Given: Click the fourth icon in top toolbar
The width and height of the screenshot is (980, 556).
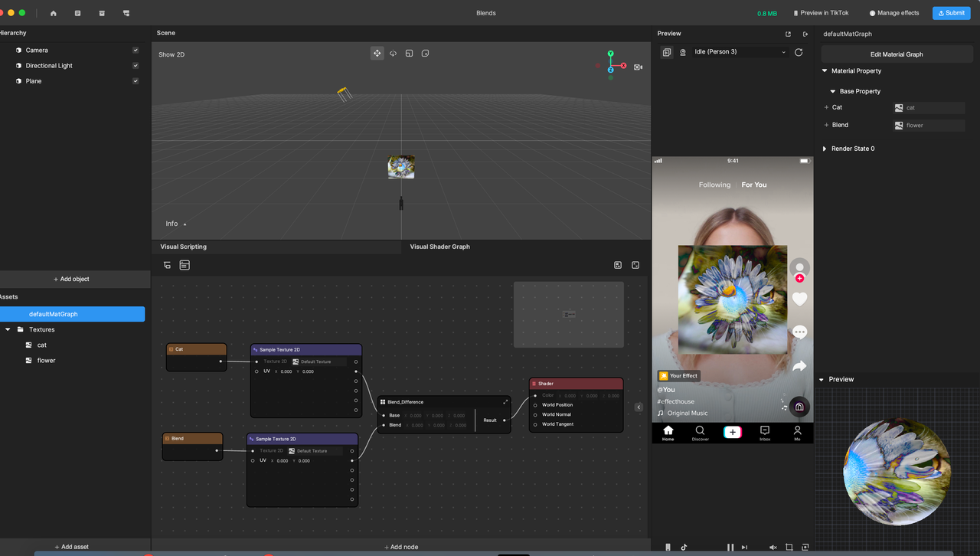Looking at the screenshot, I should click(x=126, y=13).
